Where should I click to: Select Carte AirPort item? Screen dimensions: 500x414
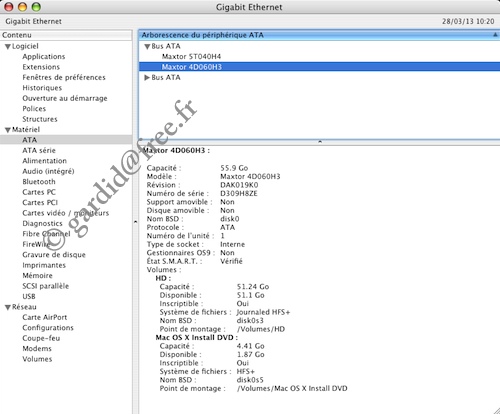[x=44, y=317]
